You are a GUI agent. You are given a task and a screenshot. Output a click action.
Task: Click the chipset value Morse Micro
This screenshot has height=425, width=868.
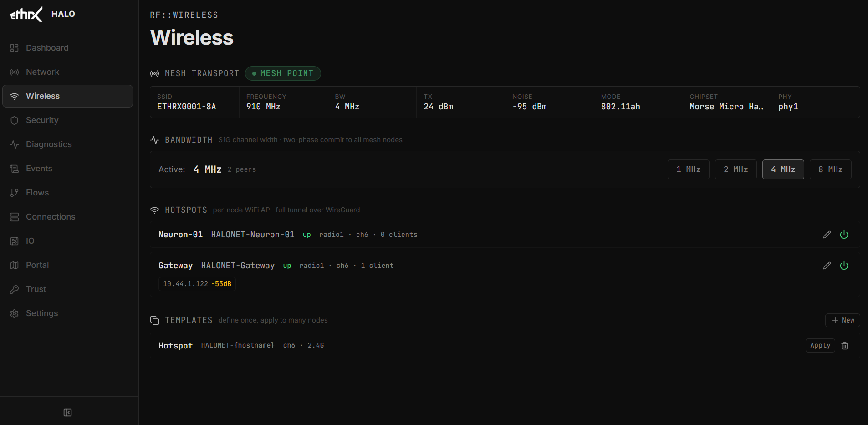726,107
